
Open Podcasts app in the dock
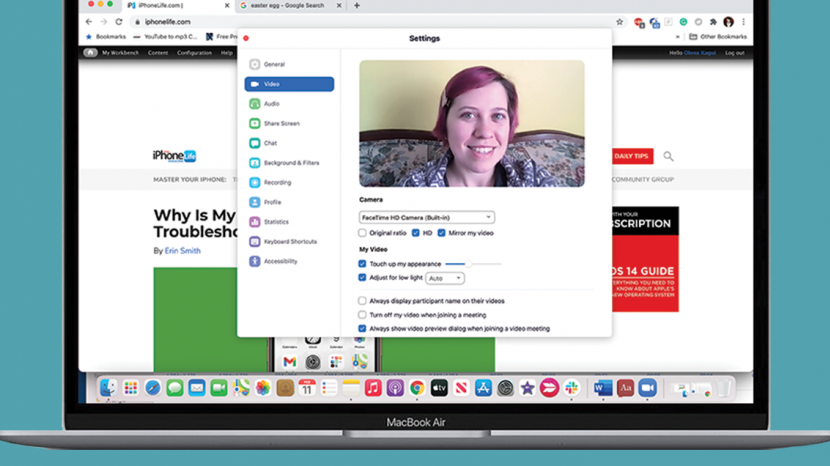395,388
